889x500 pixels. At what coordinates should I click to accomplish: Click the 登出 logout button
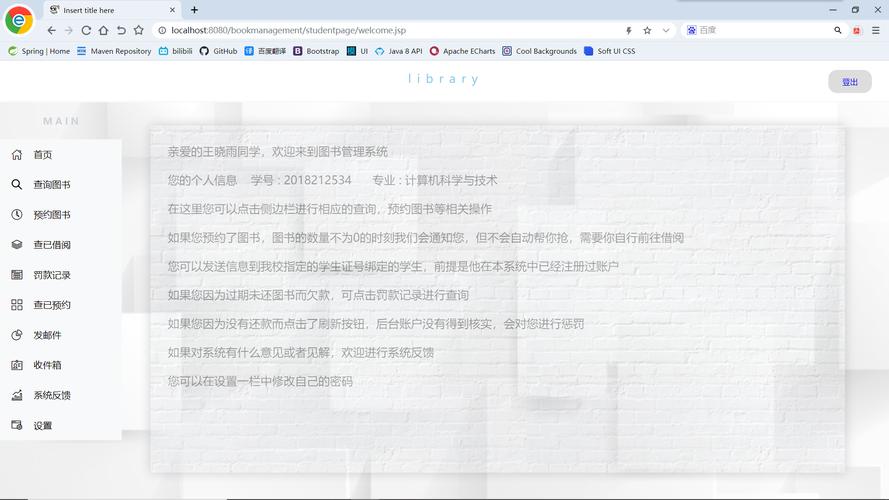[x=849, y=82]
